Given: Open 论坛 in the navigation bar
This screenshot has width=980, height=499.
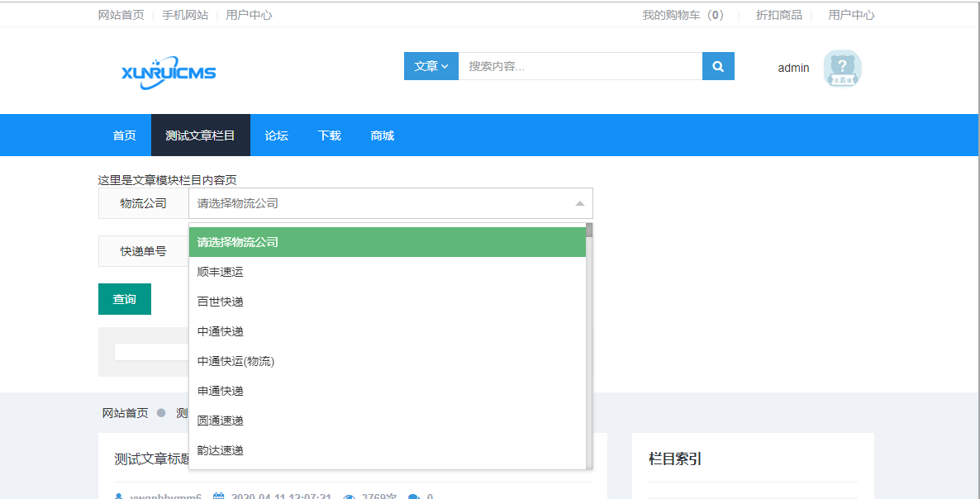Looking at the screenshot, I should 276,135.
